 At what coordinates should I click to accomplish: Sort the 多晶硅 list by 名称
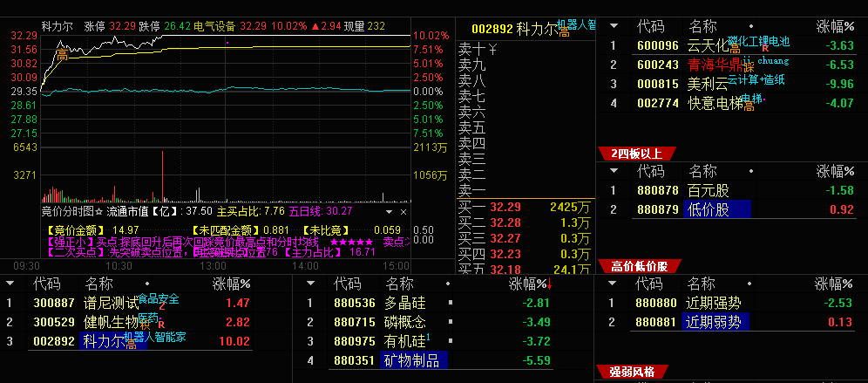pos(398,284)
